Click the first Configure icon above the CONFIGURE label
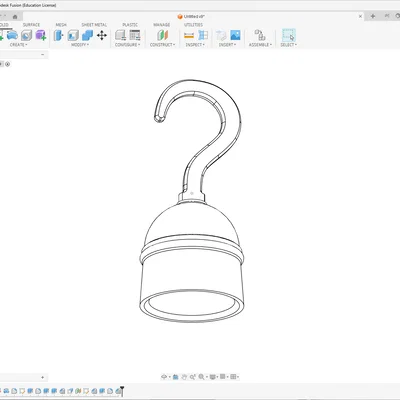Screen dimensions: 400x400 [120, 35]
